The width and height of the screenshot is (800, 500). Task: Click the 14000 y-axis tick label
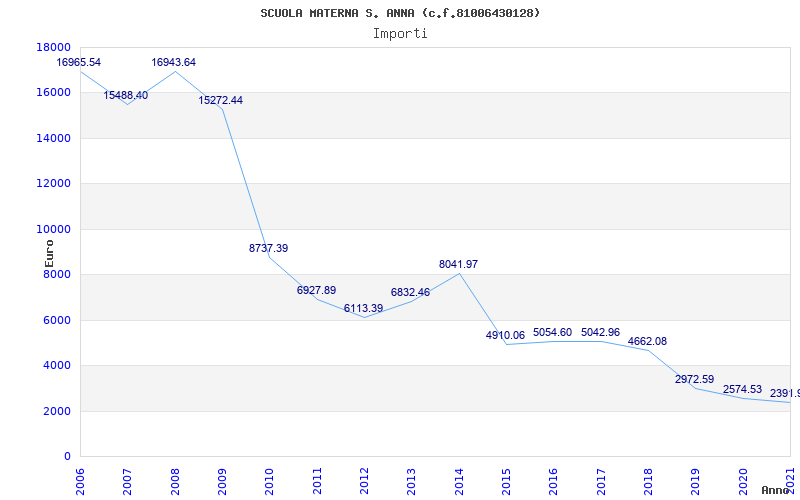point(54,139)
